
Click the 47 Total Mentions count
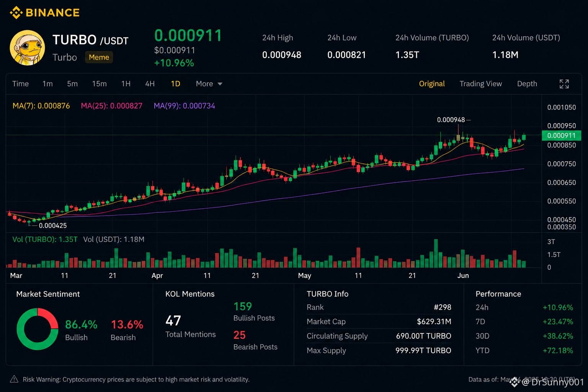tap(173, 320)
